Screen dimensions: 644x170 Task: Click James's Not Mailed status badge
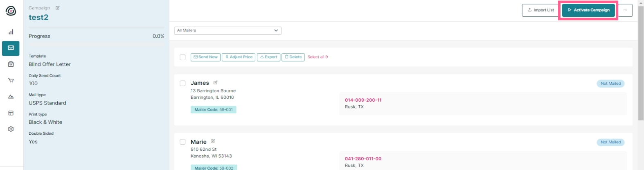click(x=610, y=84)
